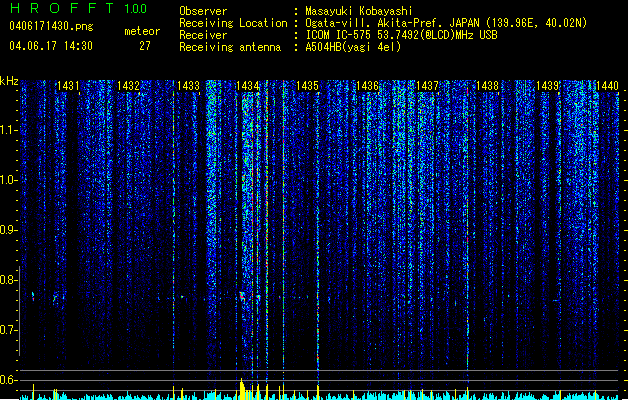The height and width of the screenshot is (400, 629).
Task: Select the version number 1.0.0
Action: (x=135, y=9)
